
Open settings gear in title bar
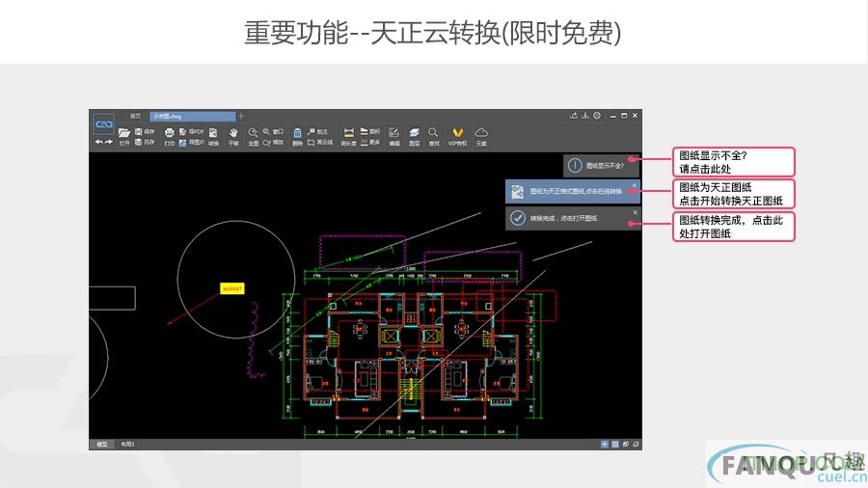pos(597,115)
